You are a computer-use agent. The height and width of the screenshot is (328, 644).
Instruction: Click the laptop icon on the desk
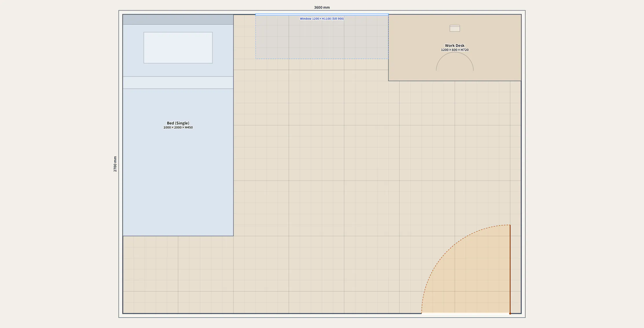point(455,28)
